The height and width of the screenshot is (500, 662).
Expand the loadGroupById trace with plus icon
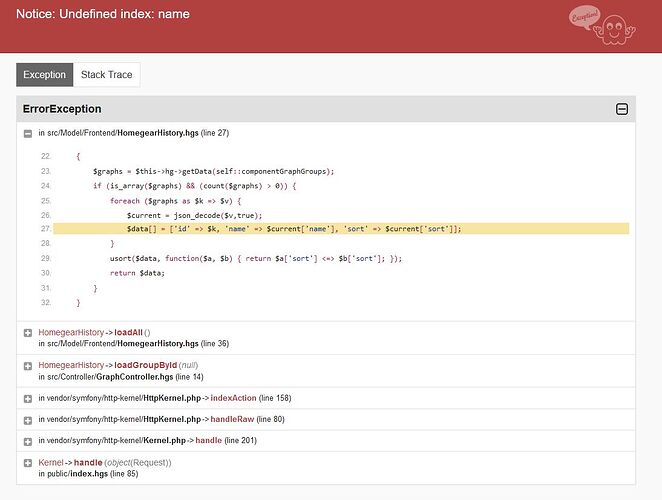[28, 365]
